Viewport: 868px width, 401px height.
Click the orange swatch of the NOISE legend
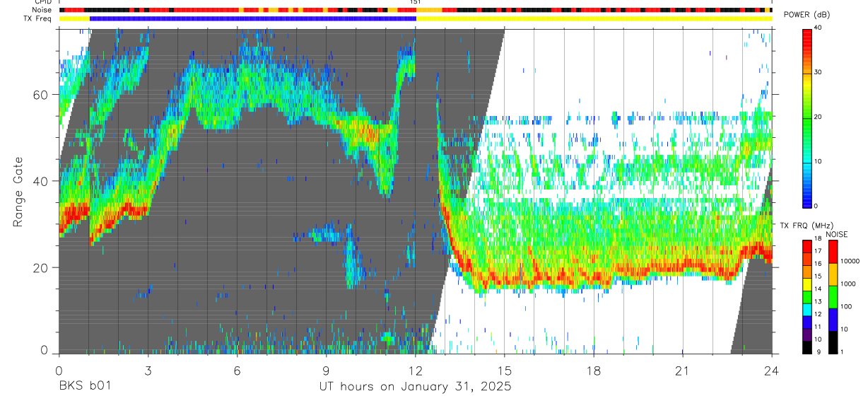(x=833, y=274)
